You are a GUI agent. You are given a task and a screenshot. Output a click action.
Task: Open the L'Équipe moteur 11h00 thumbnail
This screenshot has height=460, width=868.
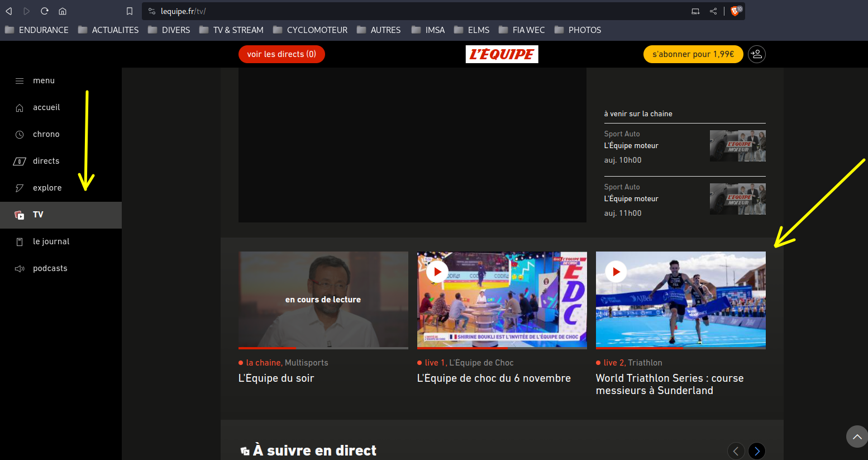(738, 199)
